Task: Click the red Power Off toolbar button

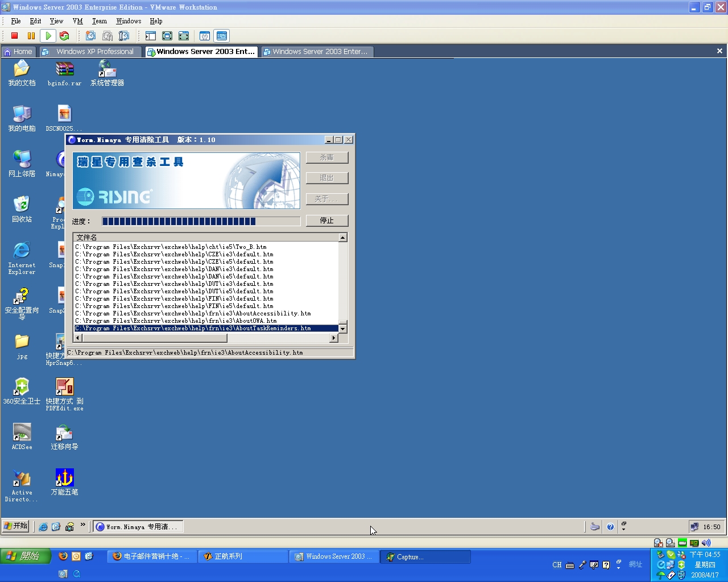Action: (x=15, y=36)
